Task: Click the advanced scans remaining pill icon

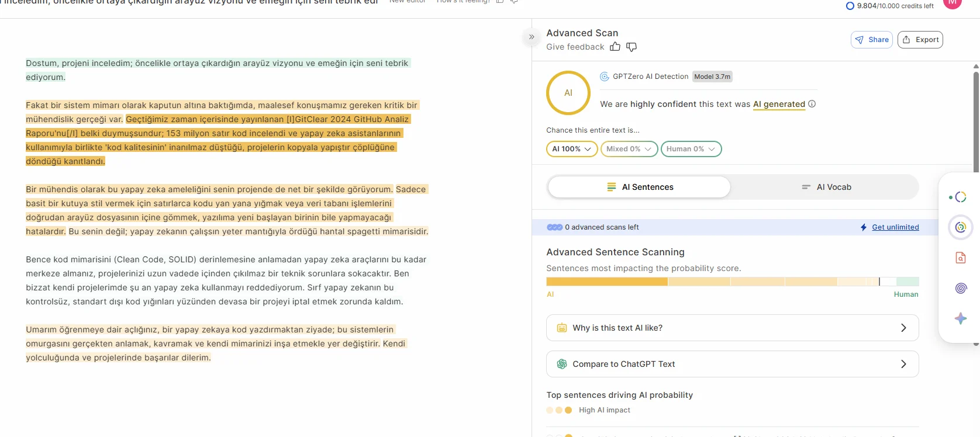Action: [x=554, y=227]
